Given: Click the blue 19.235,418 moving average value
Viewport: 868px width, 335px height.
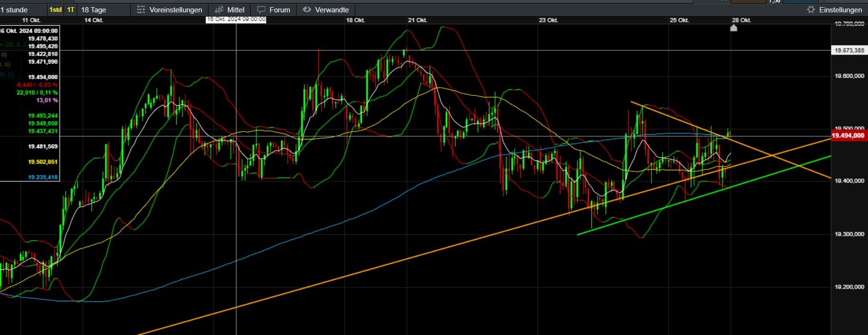Looking at the screenshot, I should [x=43, y=177].
